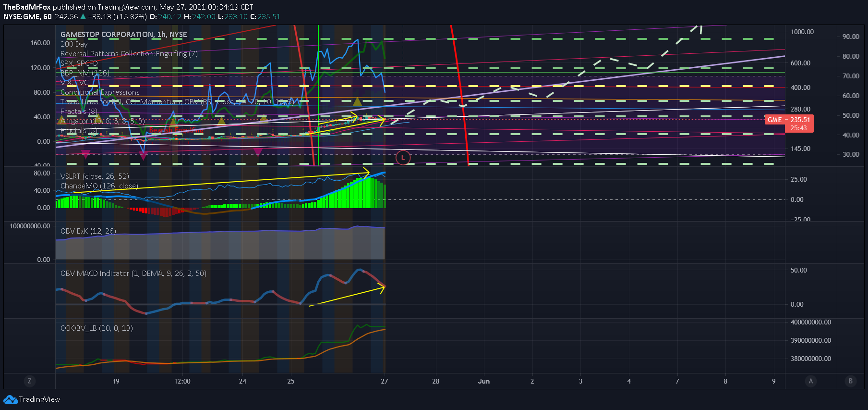Select the Fractals (8) indicator label

[79, 112]
